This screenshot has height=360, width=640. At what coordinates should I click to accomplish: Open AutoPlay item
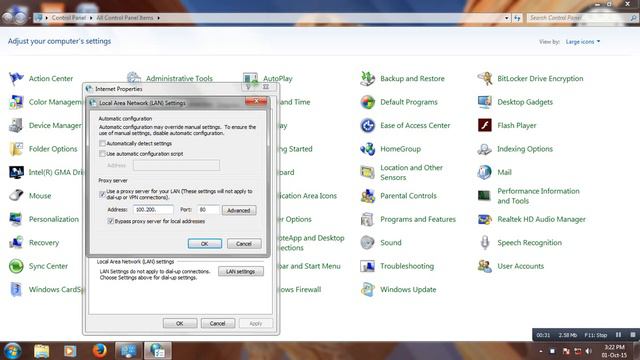(278, 78)
